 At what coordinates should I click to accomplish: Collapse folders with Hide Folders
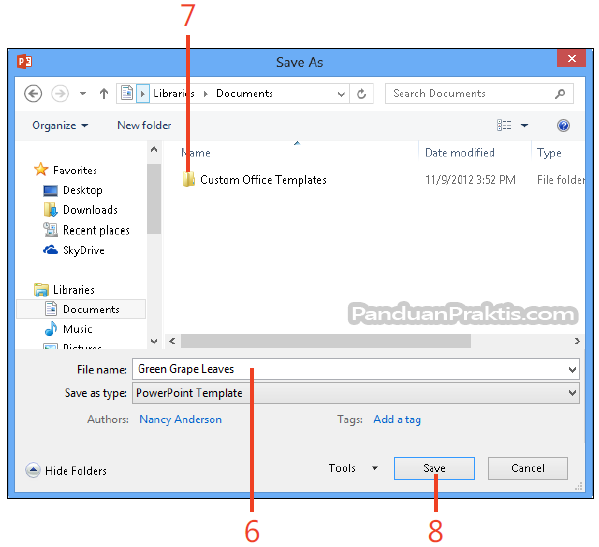pyautogui.click(x=76, y=471)
